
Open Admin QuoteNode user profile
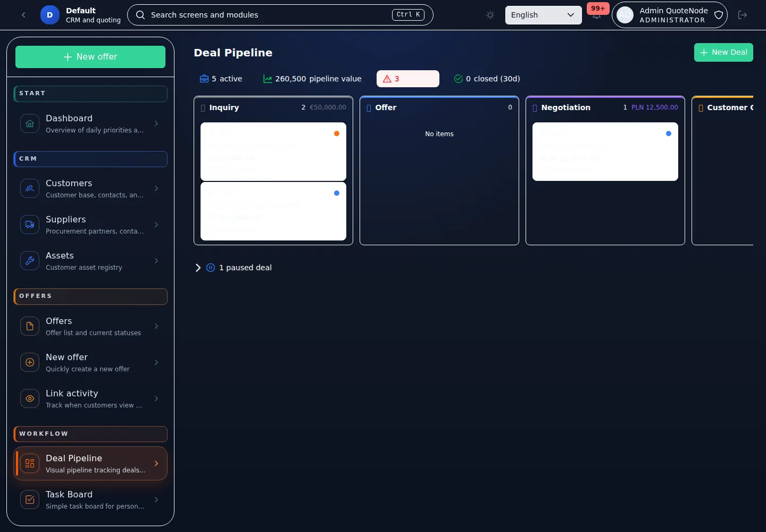coord(669,15)
